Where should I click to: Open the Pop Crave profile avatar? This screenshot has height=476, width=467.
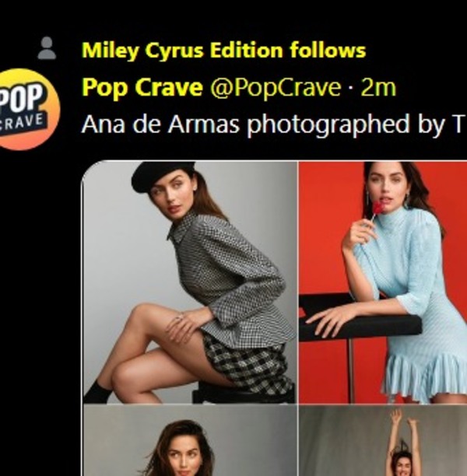[x=28, y=108]
